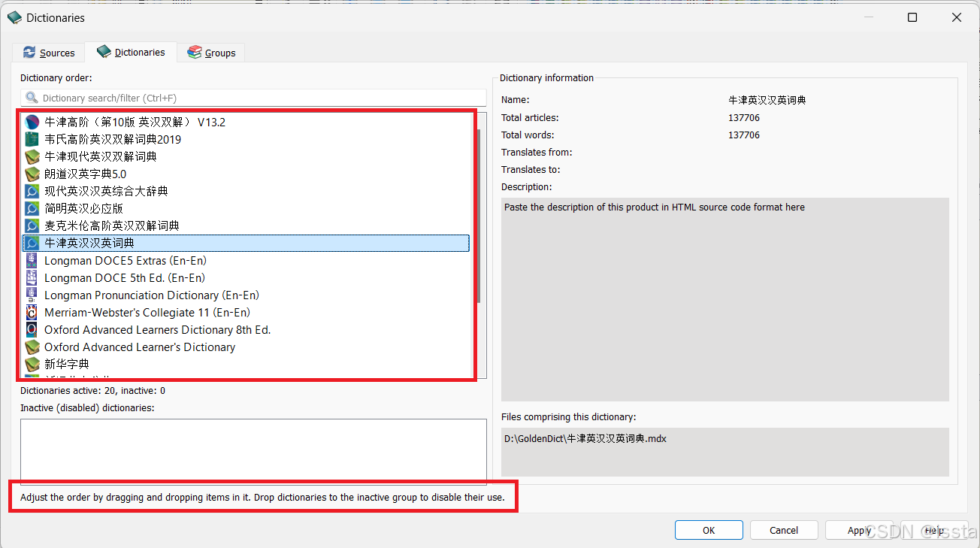Click the Apply button
The image size is (980, 548).
859,530
